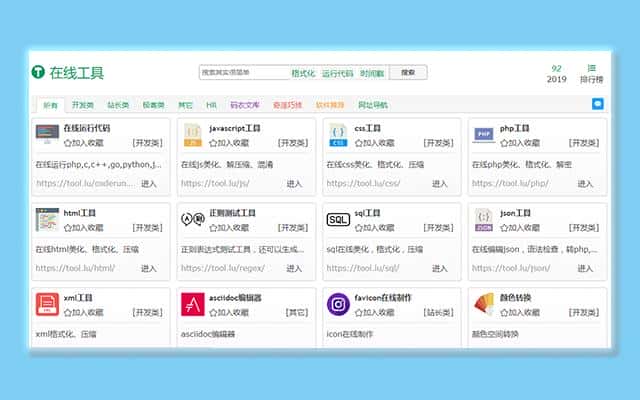Click the SQL box icon
This screenshot has height=400, width=640.
click(x=338, y=220)
